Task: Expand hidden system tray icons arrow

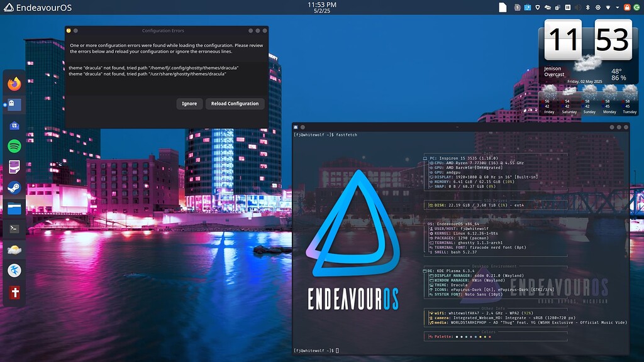Action: 617,8
